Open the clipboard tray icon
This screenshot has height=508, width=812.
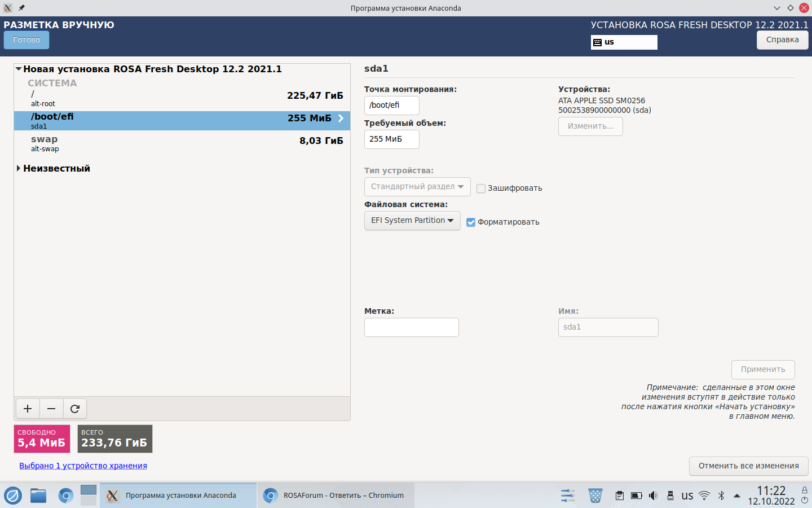pos(619,496)
